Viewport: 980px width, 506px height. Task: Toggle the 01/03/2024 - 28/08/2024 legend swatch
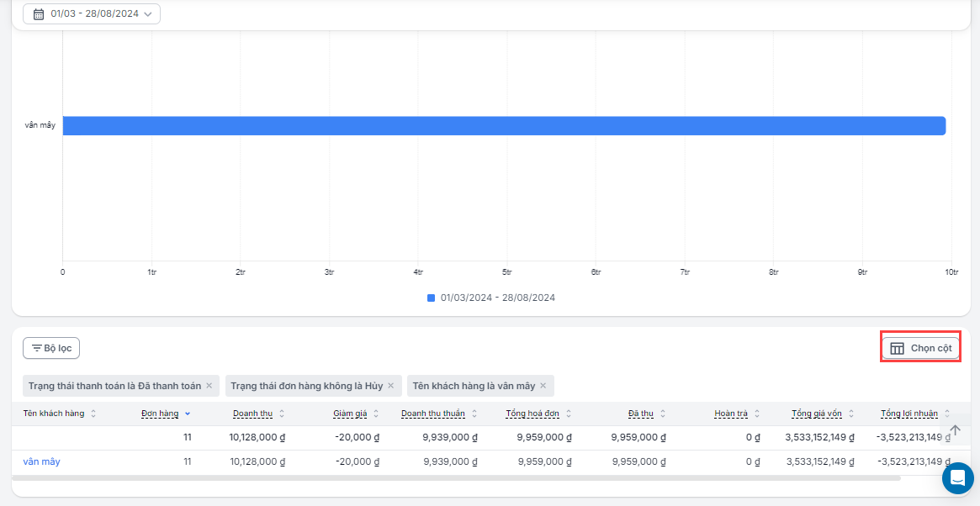click(432, 298)
